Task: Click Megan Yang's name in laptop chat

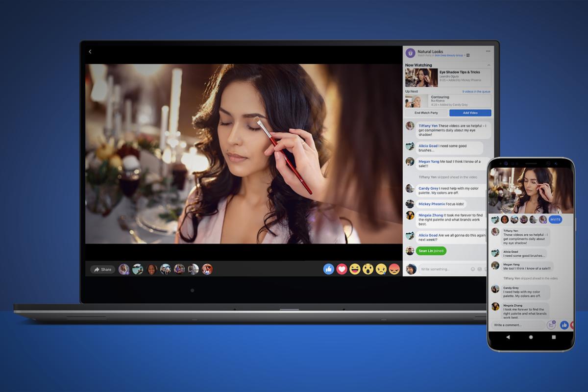Action: 428,162
